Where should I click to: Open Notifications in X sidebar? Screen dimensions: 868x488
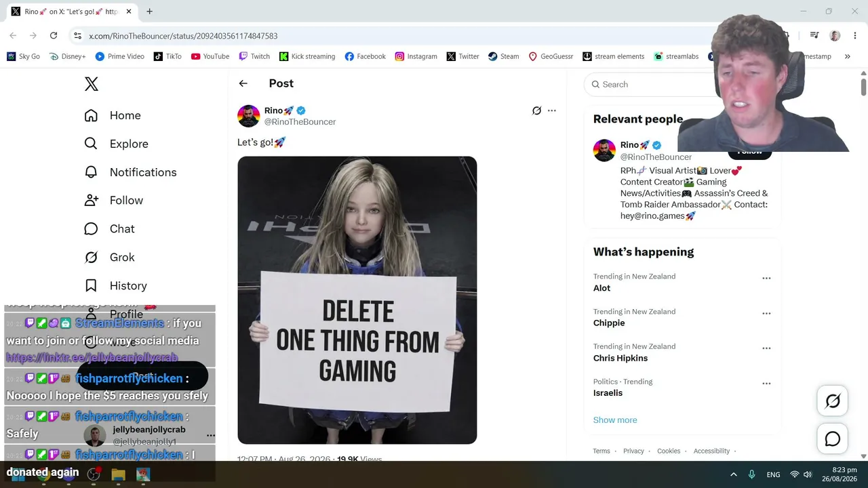click(130, 172)
